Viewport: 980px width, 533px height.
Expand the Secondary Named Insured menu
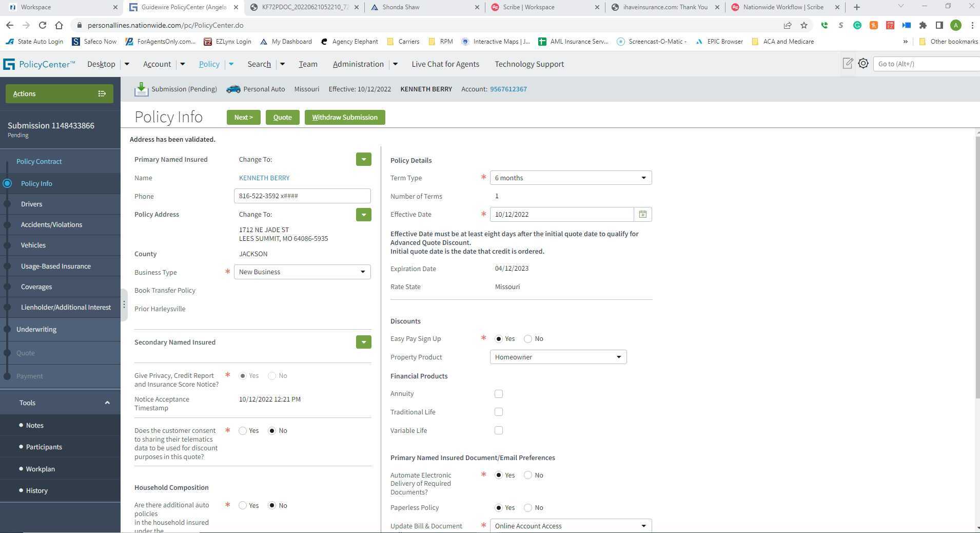pos(363,342)
